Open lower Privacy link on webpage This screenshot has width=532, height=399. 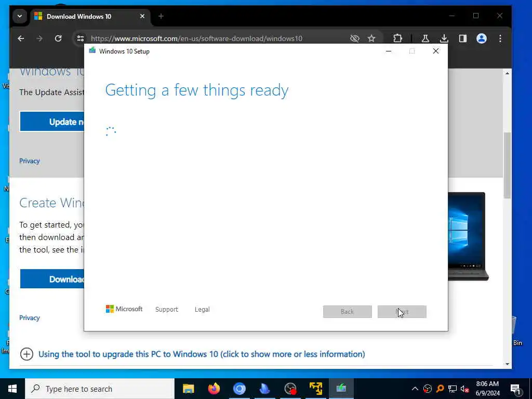pyautogui.click(x=30, y=317)
